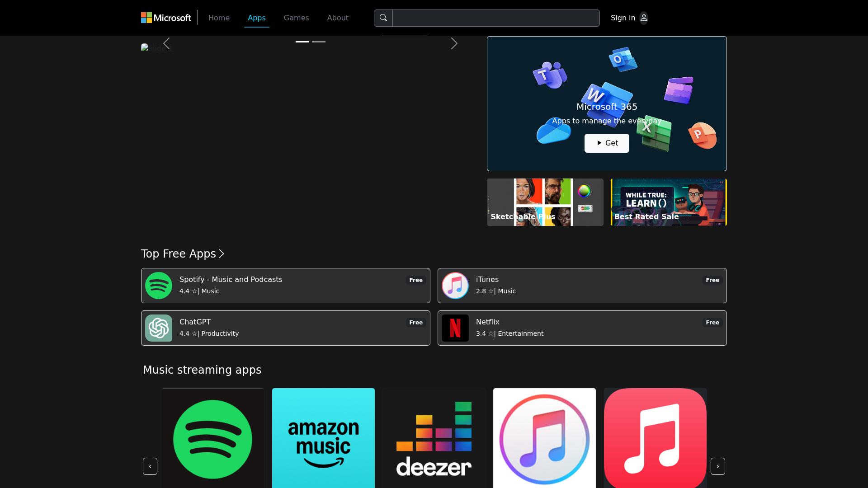Image resolution: width=868 pixels, height=488 pixels.
Task: Expand the Top Free Apps section
Action: click(x=183, y=253)
